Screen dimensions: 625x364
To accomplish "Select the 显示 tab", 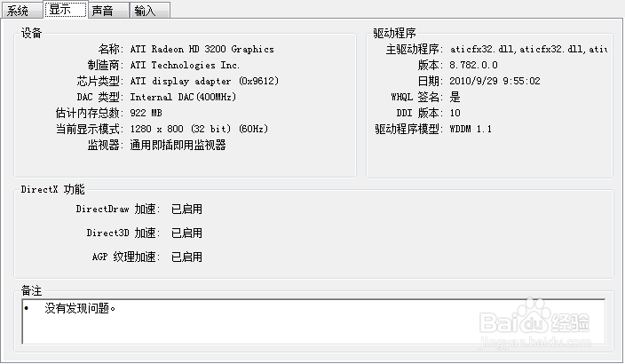I will 66,10.
